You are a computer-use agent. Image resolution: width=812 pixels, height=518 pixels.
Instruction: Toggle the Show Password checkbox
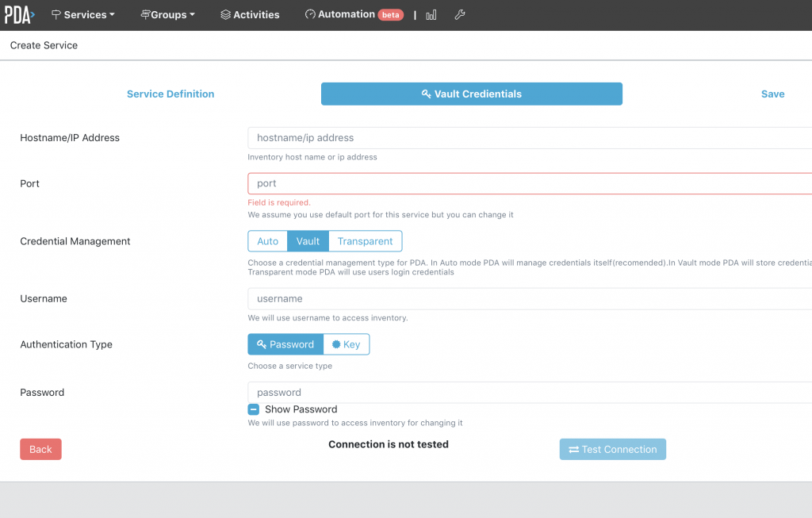pyautogui.click(x=253, y=409)
